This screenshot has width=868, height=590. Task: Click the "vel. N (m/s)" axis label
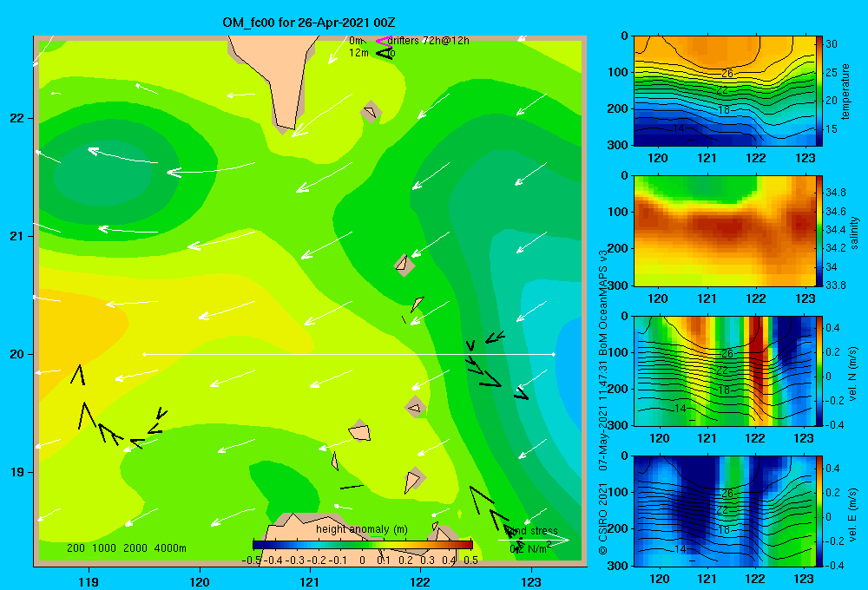click(853, 374)
